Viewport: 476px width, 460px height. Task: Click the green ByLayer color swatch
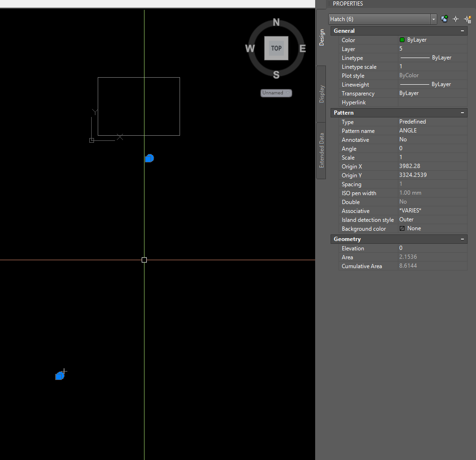click(402, 40)
